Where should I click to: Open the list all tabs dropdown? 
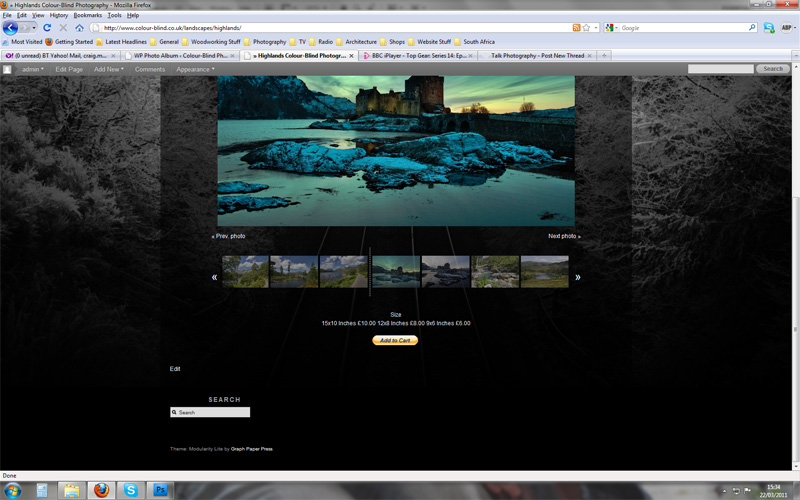click(x=795, y=56)
